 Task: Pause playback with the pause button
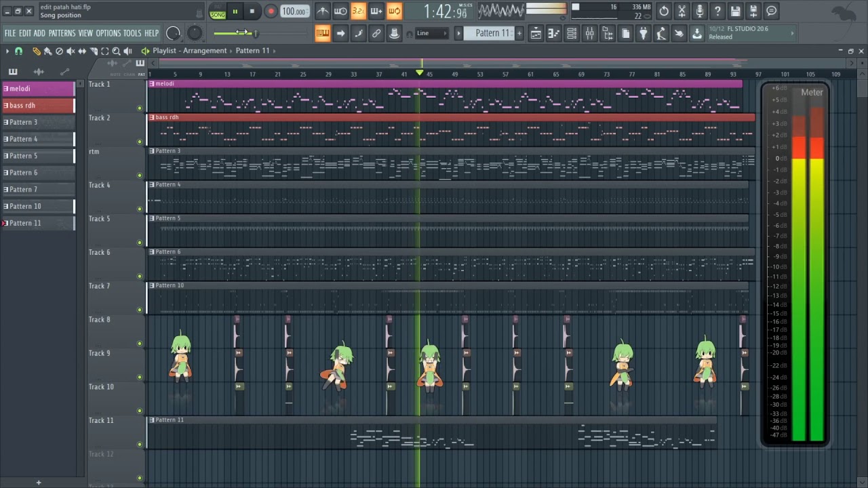click(x=235, y=11)
